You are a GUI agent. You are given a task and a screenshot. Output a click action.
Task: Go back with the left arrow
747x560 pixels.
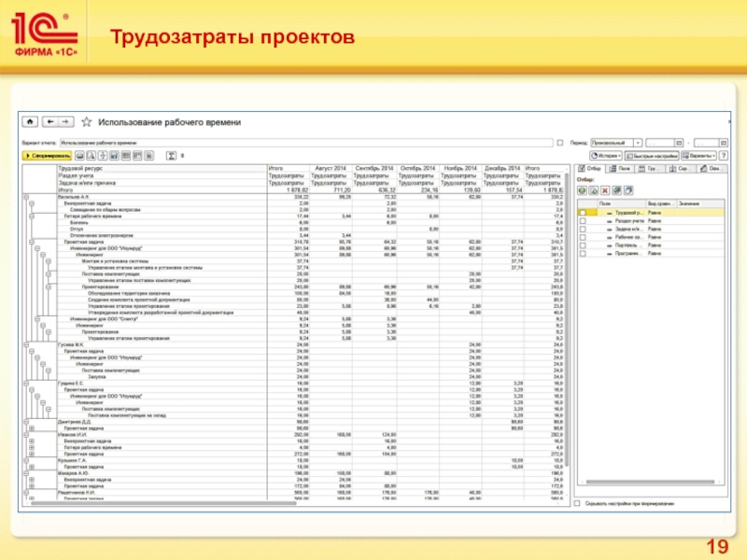49,122
